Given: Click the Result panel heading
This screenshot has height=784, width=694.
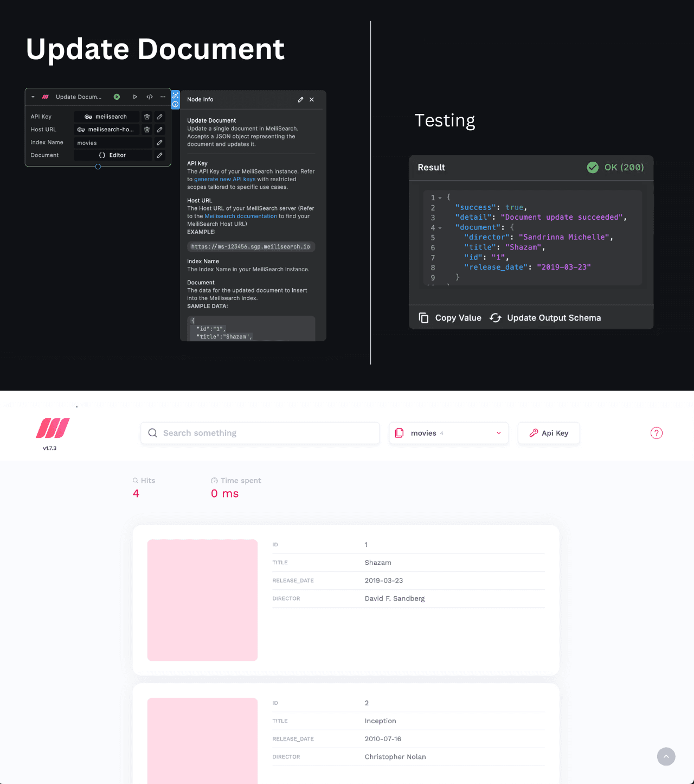Looking at the screenshot, I should pos(431,168).
